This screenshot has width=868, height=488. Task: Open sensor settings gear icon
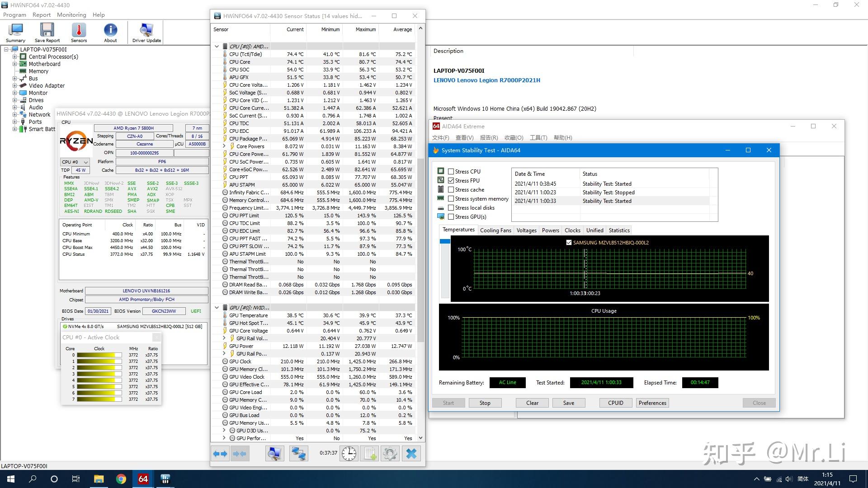[390, 454]
